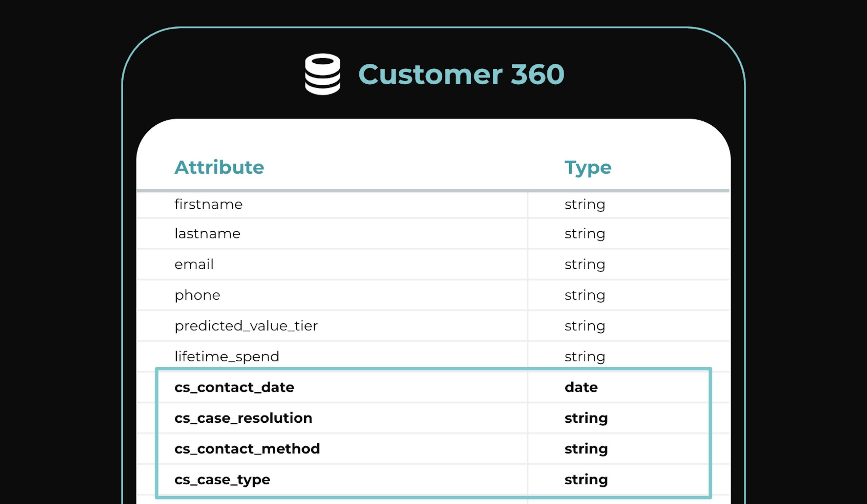Select the predicted_value_tier attribute
Image resolution: width=867 pixels, height=504 pixels.
pyautogui.click(x=246, y=326)
